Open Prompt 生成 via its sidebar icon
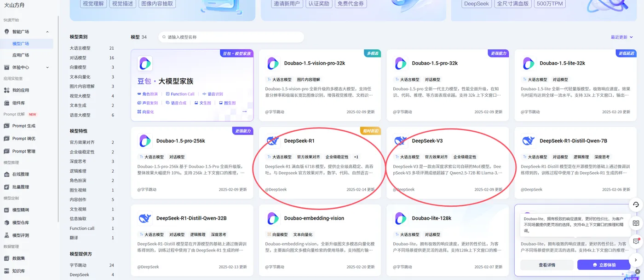The width and height of the screenshot is (644, 280). pos(6,126)
